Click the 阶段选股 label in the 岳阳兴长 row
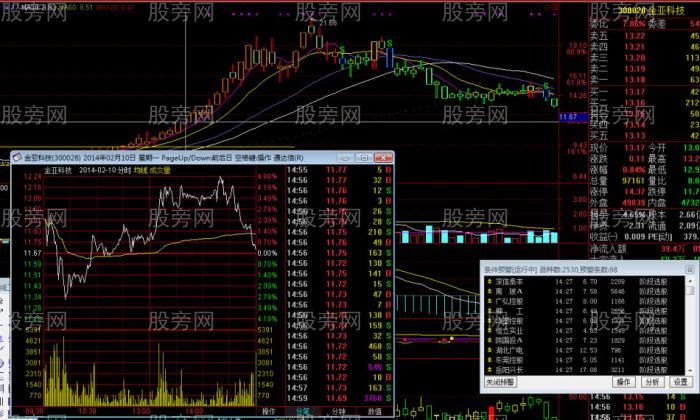 [653, 370]
